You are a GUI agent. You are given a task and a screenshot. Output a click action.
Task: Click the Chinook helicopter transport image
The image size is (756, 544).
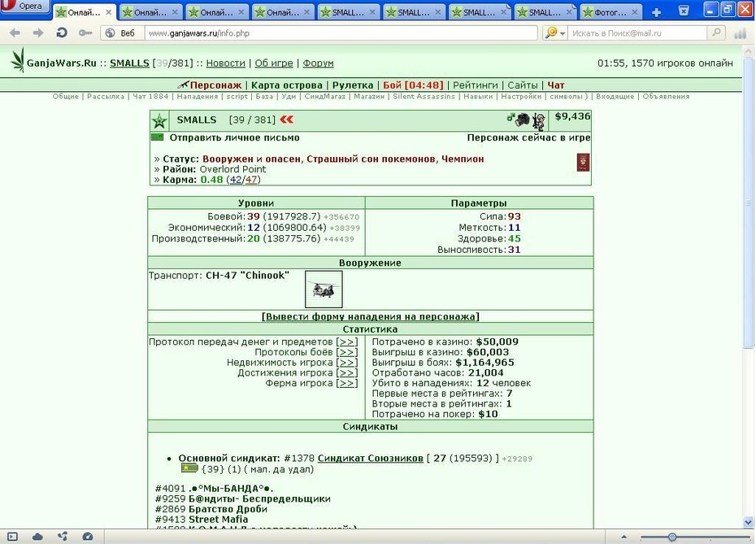click(x=324, y=289)
